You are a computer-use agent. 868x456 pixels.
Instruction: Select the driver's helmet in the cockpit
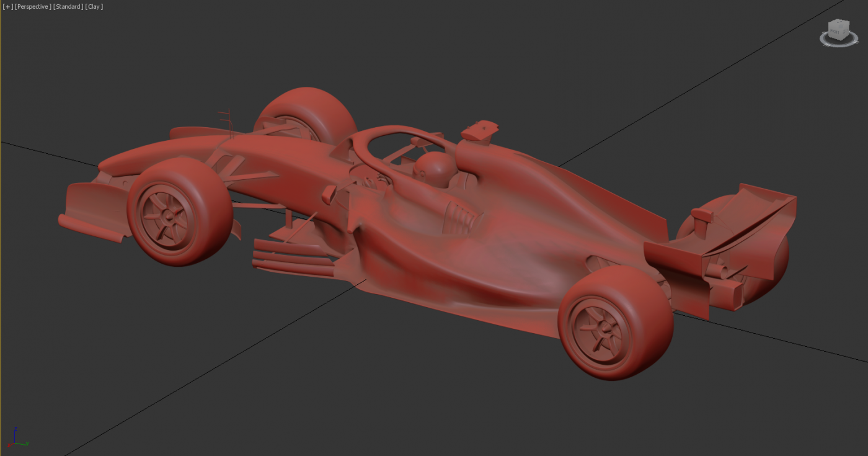coord(434,168)
